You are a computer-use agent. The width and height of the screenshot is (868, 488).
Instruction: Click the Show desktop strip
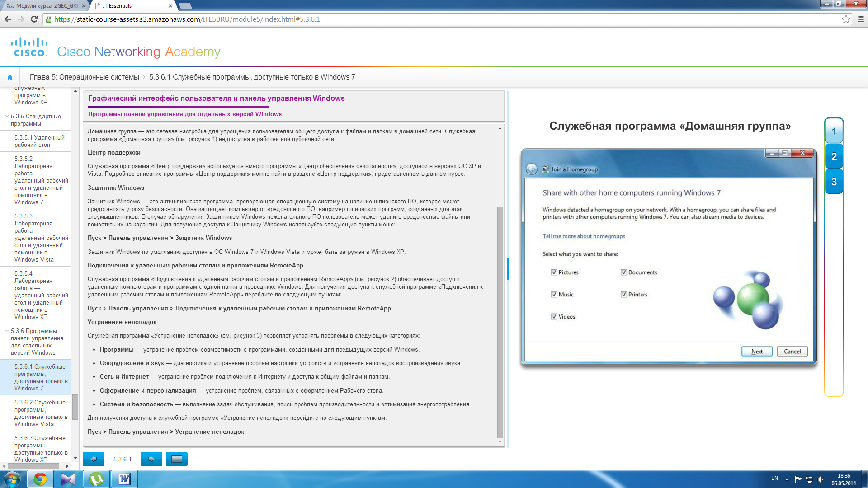pyautogui.click(x=864, y=479)
